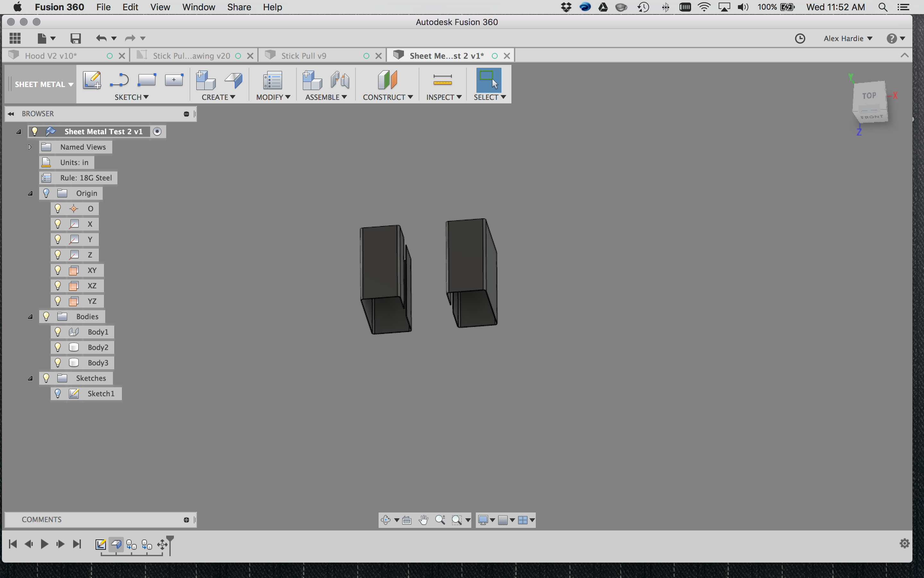Click the Select tool icon
The width and height of the screenshot is (924, 578).
(x=489, y=80)
